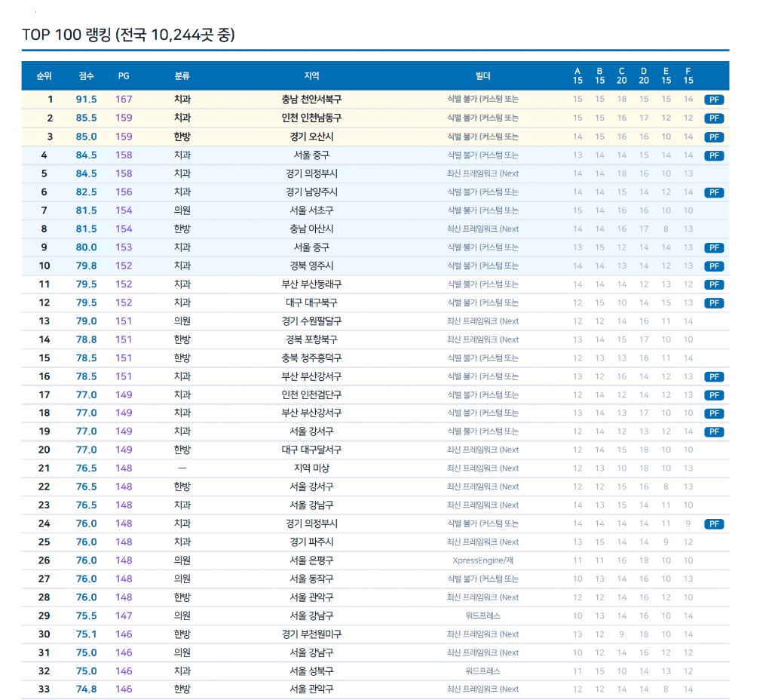Click the F 15 column header
The height and width of the screenshot is (700, 772).
(688, 76)
